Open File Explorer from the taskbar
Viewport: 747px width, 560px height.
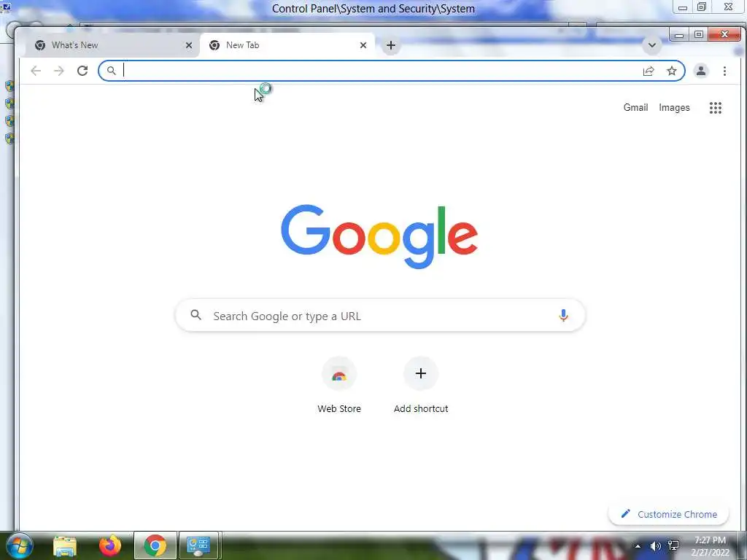(65, 545)
